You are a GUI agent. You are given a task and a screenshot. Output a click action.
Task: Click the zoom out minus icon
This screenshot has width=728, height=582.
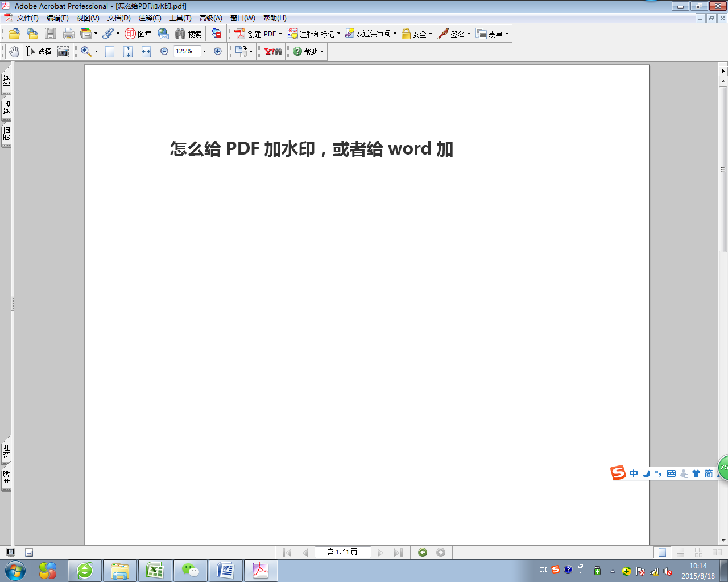pyautogui.click(x=164, y=51)
